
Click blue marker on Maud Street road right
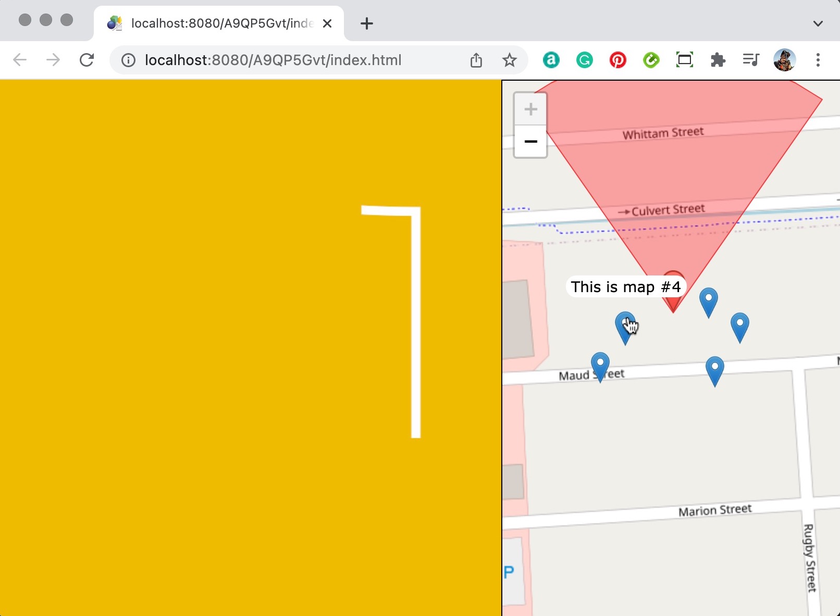[715, 371]
